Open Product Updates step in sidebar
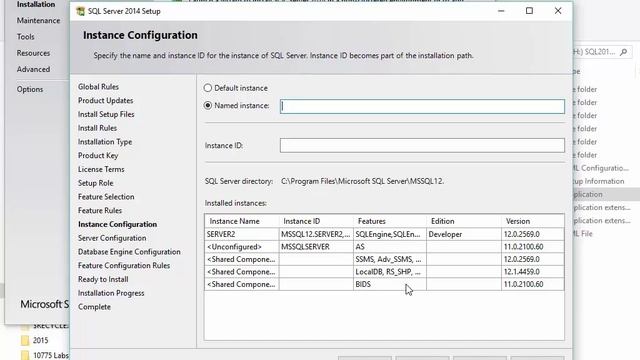The width and height of the screenshot is (640, 360). point(105,100)
